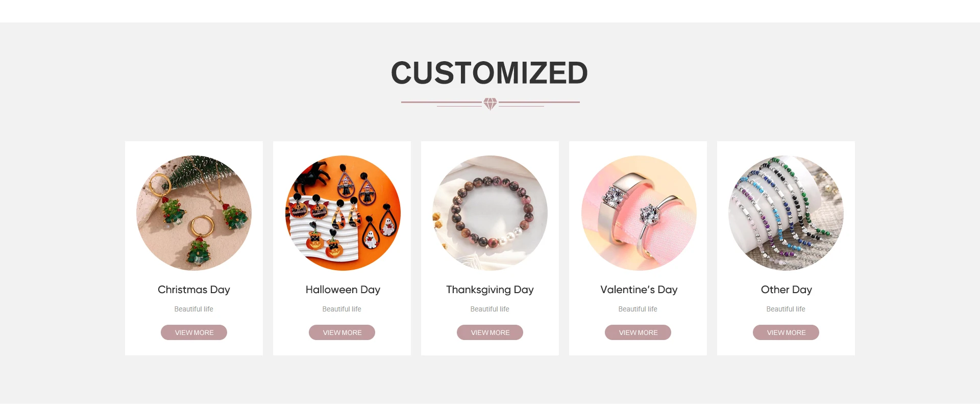Viewport: 980px width, 416px height.
Task: Select the Thanksgiving Day bracelet image
Action: click(490, 213)
